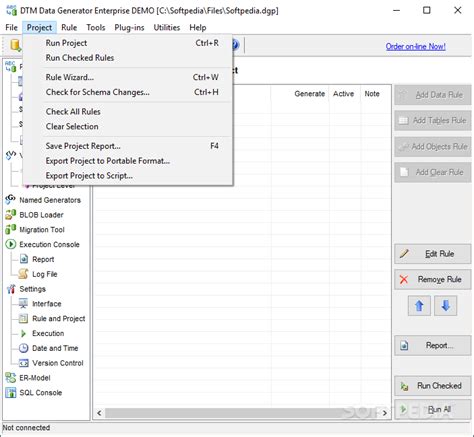Click the Settings tools icon
Screen dimensions: 474x437
pyautogui.click(x=10, y=289)
